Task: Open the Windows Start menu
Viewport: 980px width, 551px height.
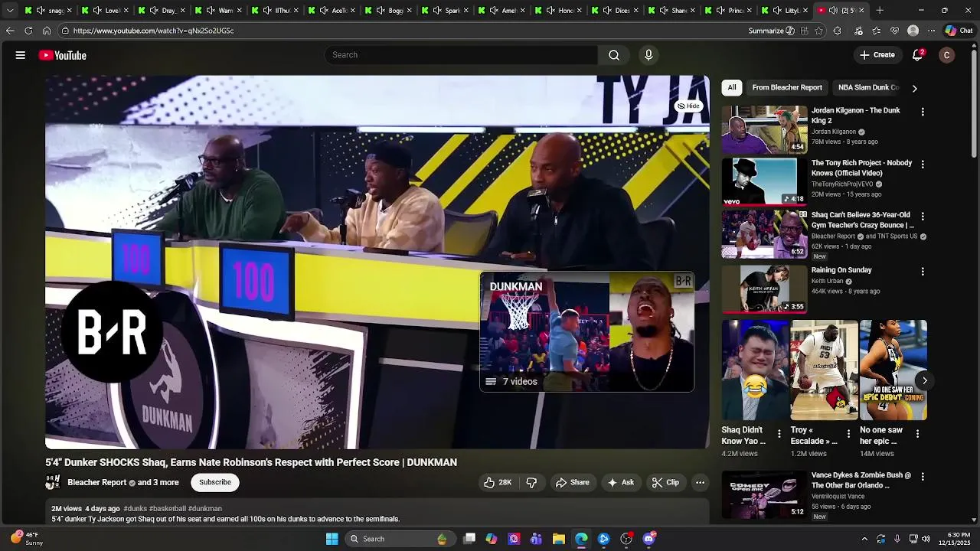Action: (332, 539)
